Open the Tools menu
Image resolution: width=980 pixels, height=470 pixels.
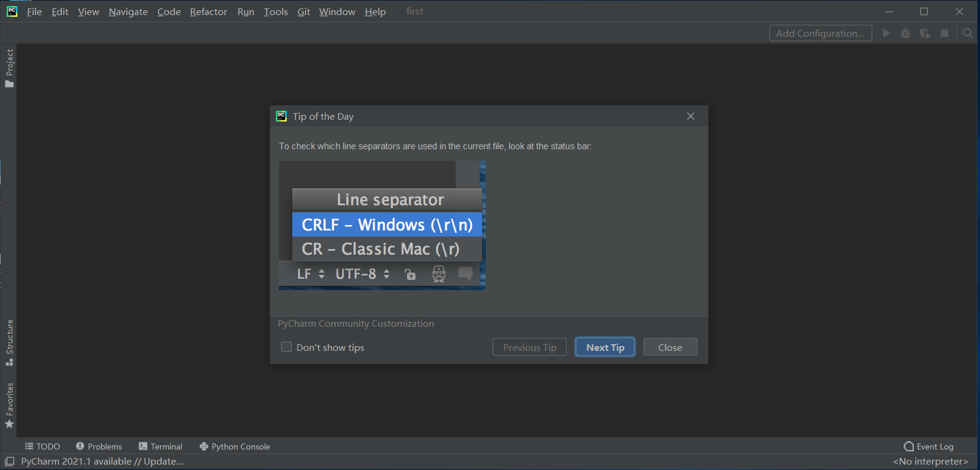tap(275, 11)
